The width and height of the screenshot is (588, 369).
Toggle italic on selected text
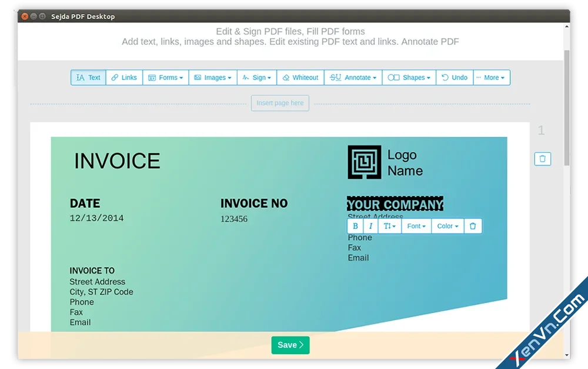(370, 226)
